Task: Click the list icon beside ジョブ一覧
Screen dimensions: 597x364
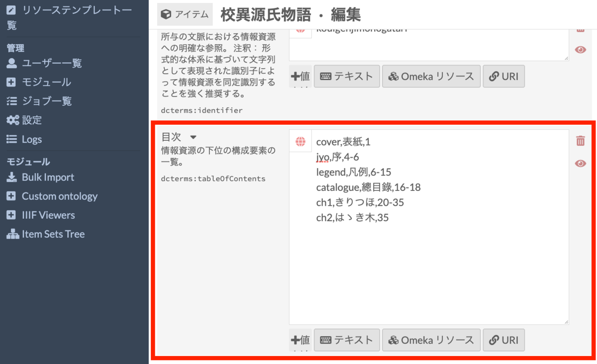Action: 11,101
